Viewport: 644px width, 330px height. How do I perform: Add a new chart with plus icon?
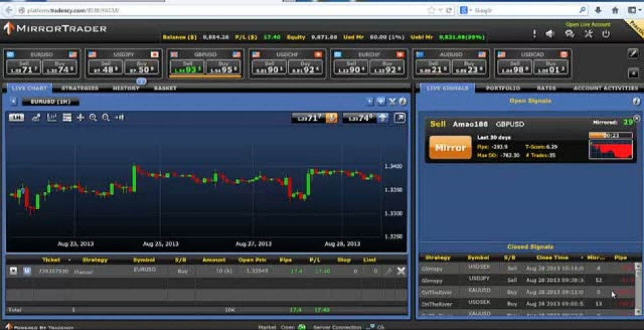coord(381,102)
